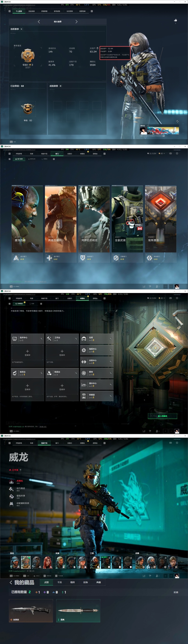
Task: Select 特战干员 tab in operator window
Action: pyautogui.click(x=44, y=443)
